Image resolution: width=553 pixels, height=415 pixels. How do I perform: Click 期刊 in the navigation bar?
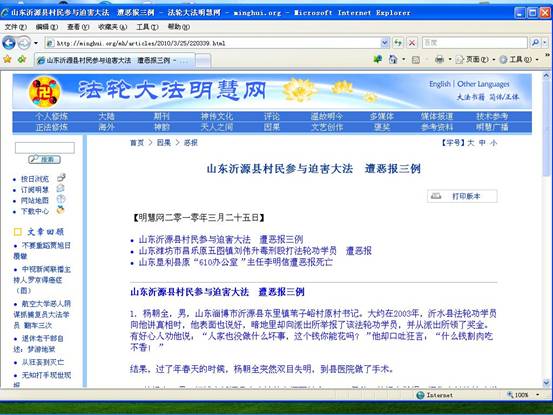pyautogui.click(x=162, y=116)
